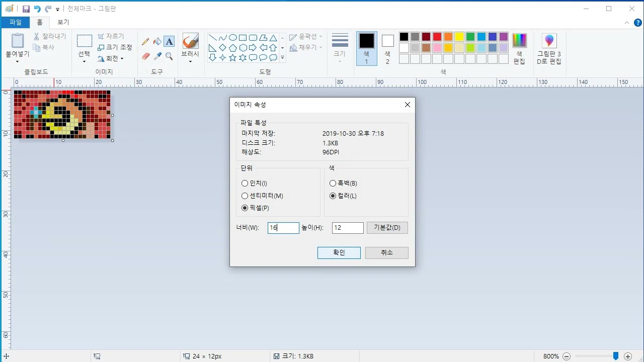
Task: Choose the Pentagon shape
Action: [x=232, y=48]
